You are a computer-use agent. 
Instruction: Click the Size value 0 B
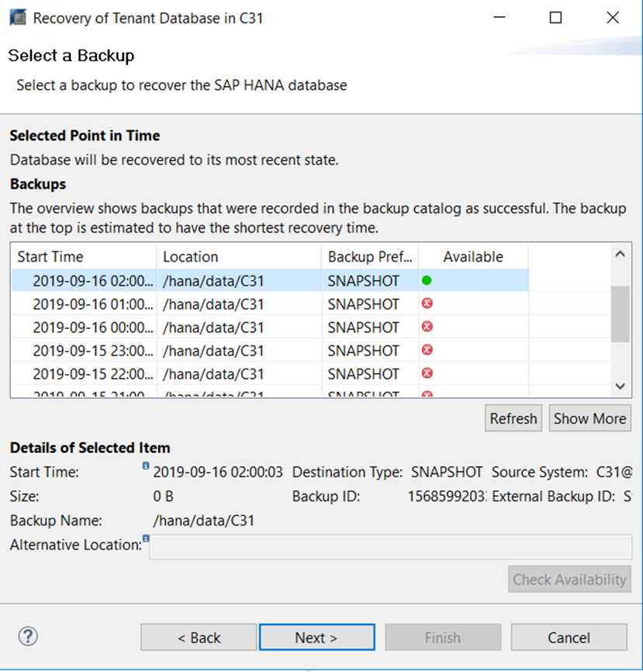point(163,497)
